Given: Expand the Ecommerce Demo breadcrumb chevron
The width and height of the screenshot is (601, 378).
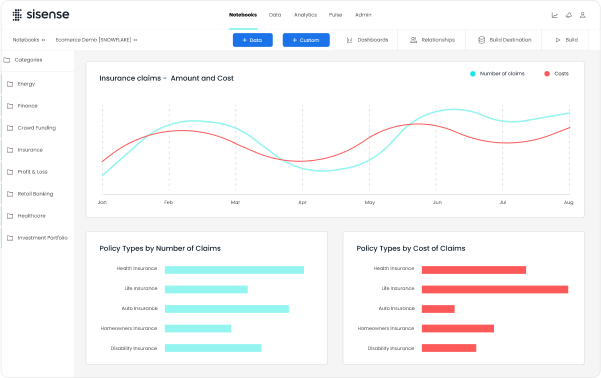Looking at the screenshot, I should (135, 40).
